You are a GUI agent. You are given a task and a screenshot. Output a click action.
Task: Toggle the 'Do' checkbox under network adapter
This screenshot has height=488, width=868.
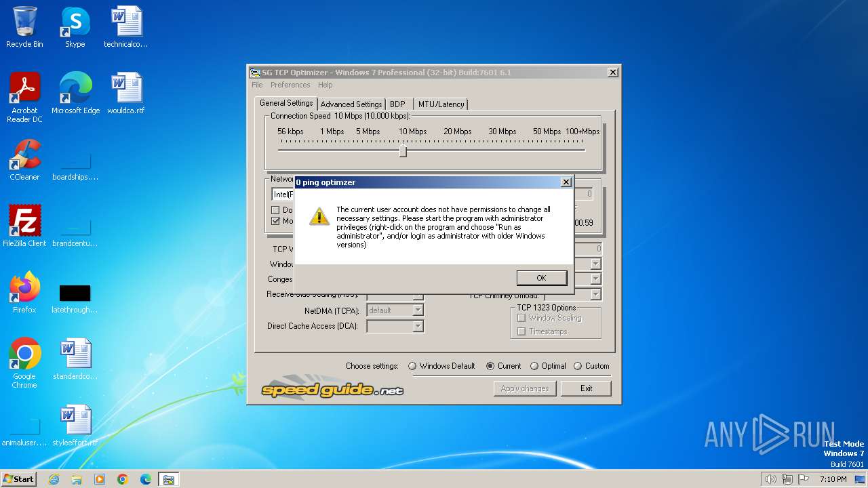275,210
